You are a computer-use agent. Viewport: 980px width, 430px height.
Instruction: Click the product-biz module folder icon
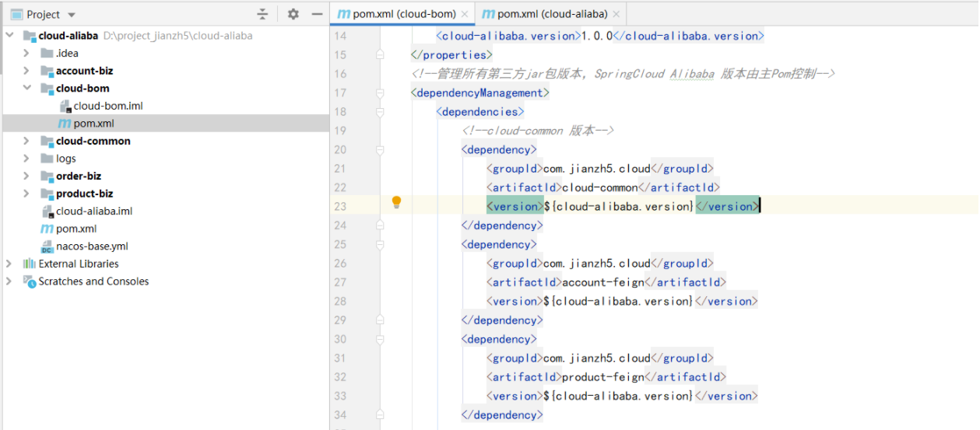tap(47, 194)
